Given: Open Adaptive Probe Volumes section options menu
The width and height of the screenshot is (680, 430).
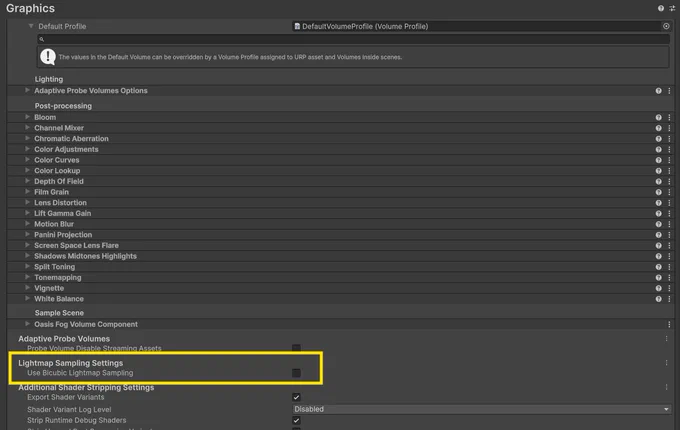Looking at the screenshot, I should 667,339.
